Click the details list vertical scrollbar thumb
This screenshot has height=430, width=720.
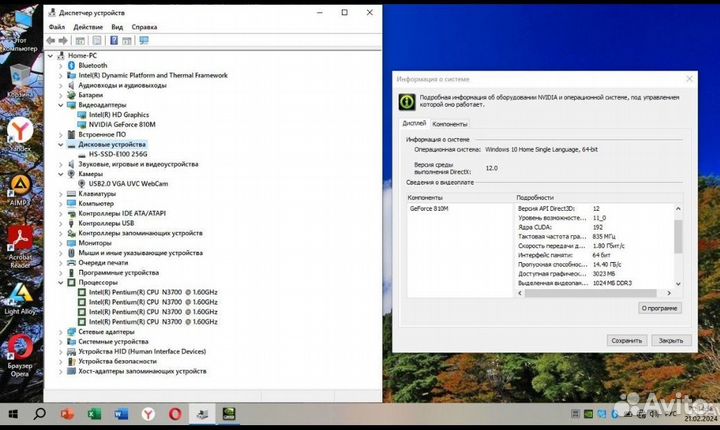[678, 236]
